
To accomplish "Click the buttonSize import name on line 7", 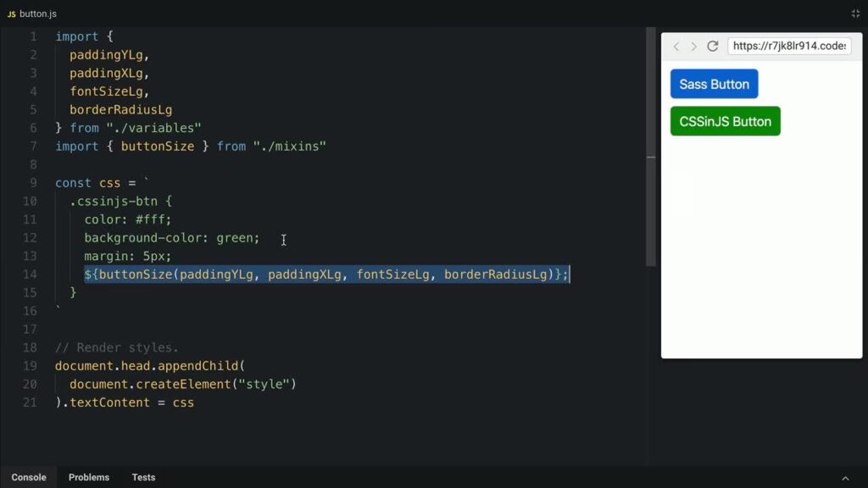I will point(158,147).
